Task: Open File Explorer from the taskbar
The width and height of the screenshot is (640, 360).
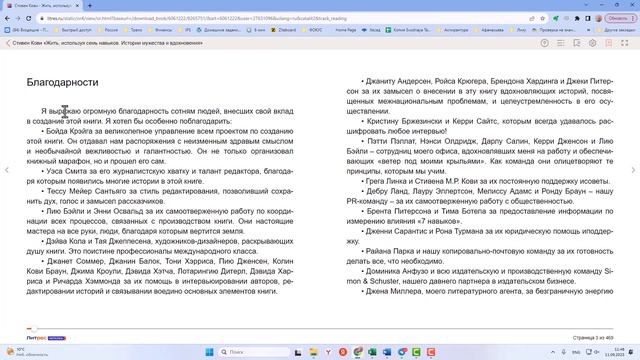Action: click(x=313, y=352)
